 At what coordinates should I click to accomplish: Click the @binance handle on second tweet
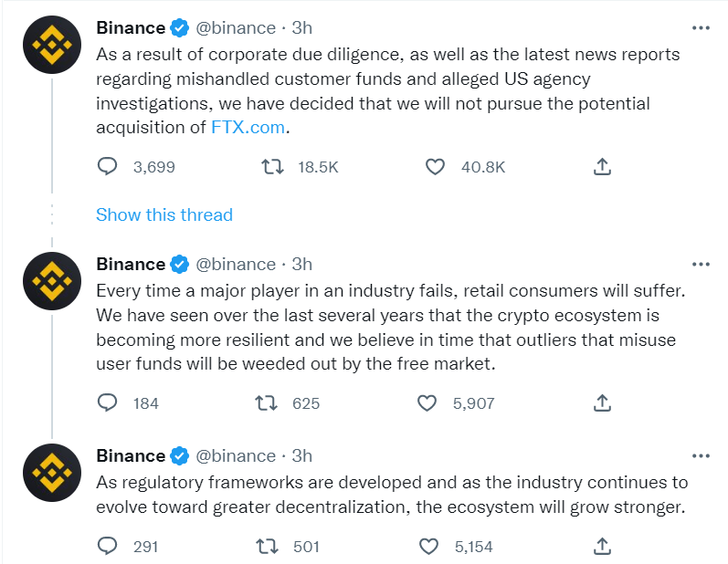[236, 265]
